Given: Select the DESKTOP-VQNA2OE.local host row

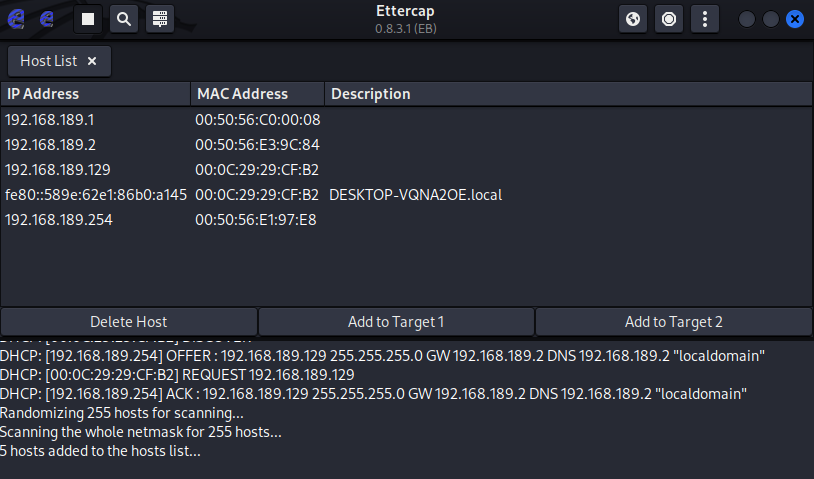Looking at the screenshot, I should [x=415, y=195].
